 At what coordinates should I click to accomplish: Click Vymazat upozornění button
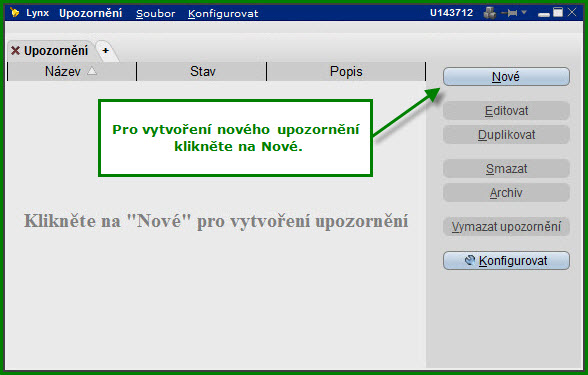pos(506,227)
